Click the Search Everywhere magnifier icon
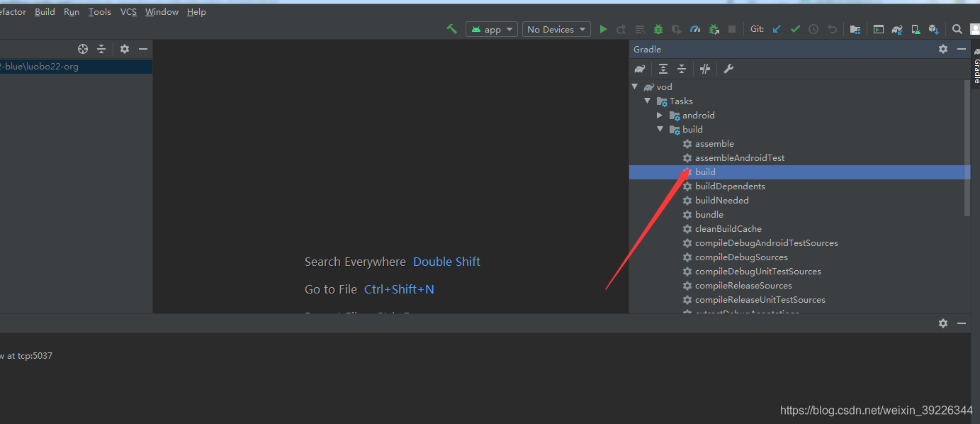This screenshot has width=980, height=424. (x=957, y=29)
